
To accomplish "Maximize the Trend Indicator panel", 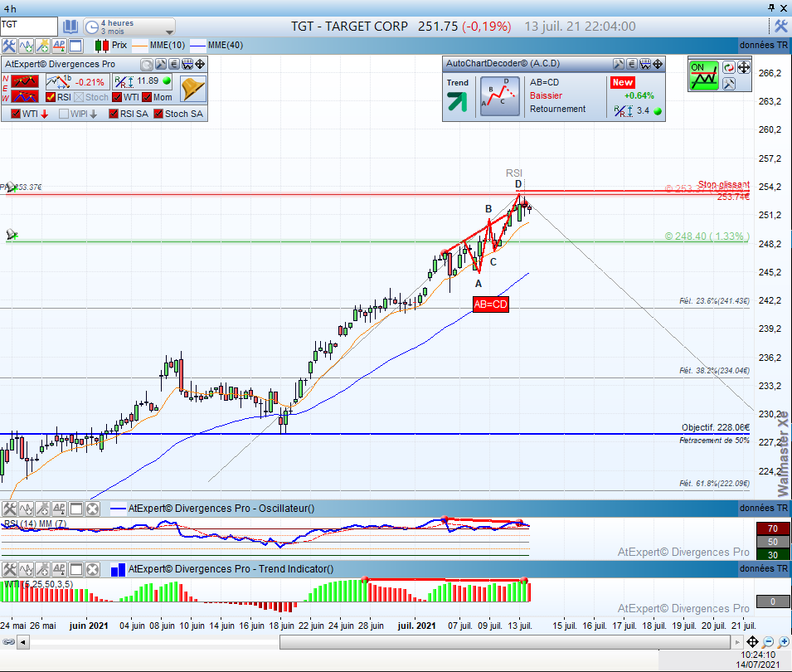I will (75, 569).
